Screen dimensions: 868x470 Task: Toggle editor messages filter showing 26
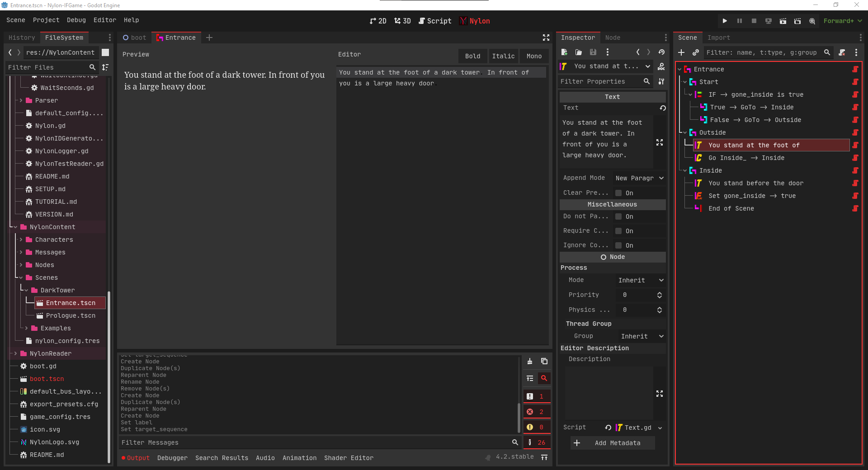537,442
